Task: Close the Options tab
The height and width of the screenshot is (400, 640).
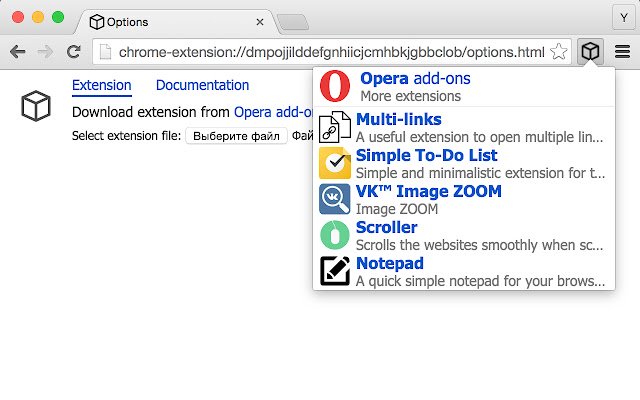Action: [260, 22]
